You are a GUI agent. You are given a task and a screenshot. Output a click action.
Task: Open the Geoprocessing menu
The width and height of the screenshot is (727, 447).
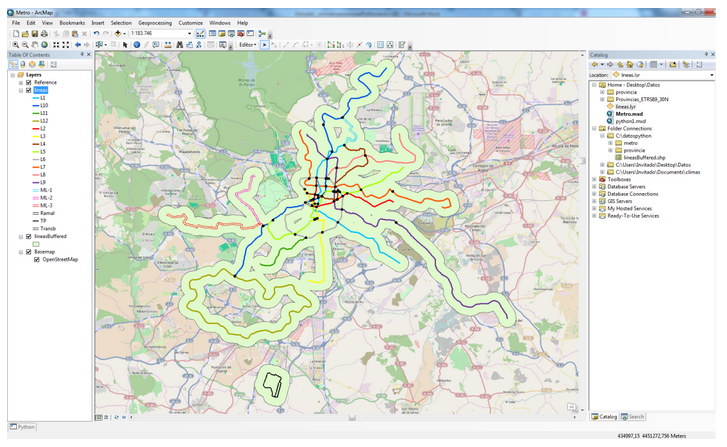155,23
